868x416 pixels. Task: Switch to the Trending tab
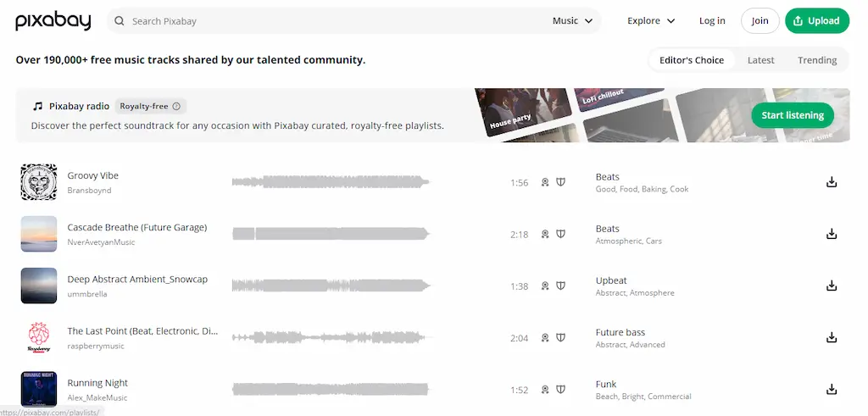pyautogui.click(x=817, y=60)
